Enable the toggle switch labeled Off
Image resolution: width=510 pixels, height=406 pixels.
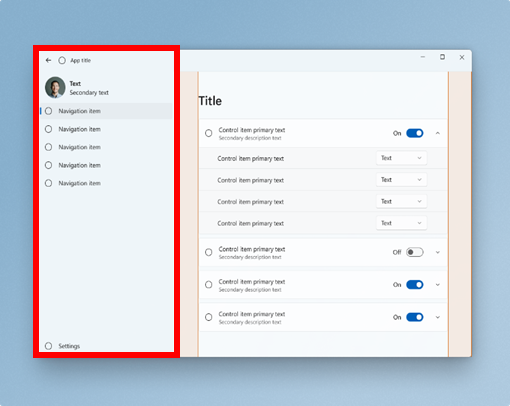coord(415,252)
